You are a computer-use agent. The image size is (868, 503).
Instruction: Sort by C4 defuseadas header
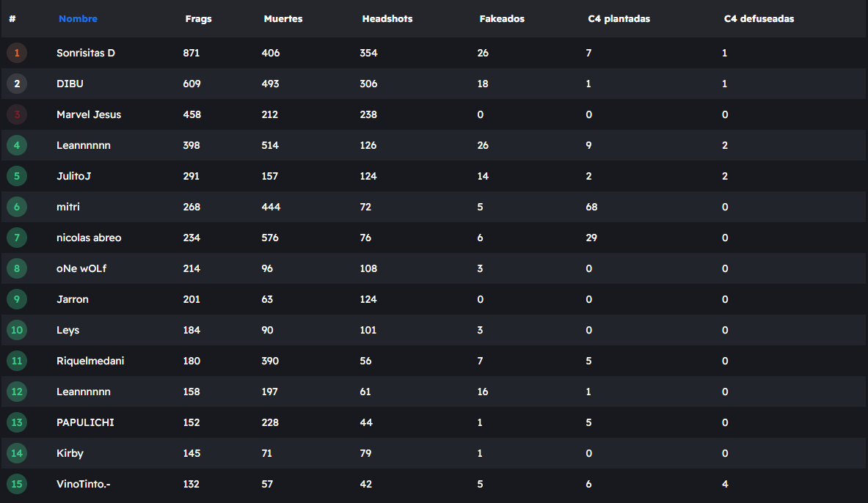[759, 19]
